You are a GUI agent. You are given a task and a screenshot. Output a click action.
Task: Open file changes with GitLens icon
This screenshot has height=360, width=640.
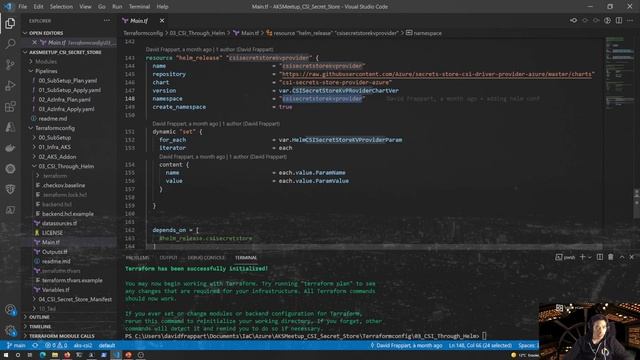pos(573,20)
